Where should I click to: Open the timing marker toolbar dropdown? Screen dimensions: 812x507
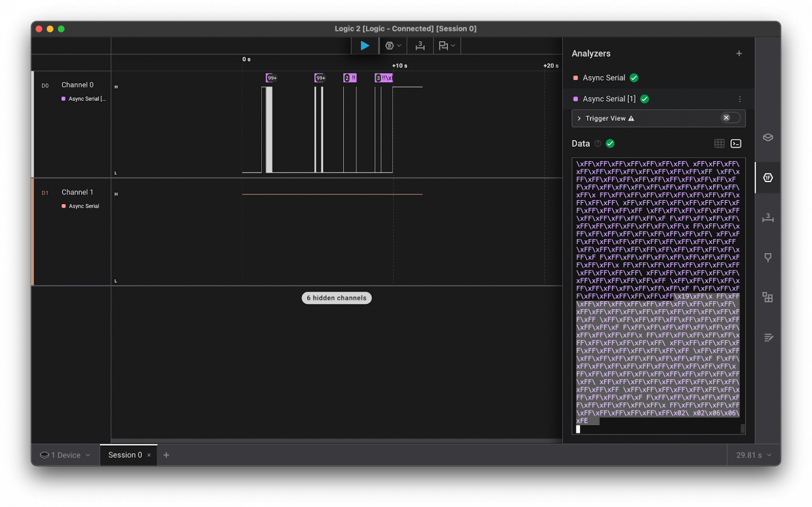click(447, 46)
